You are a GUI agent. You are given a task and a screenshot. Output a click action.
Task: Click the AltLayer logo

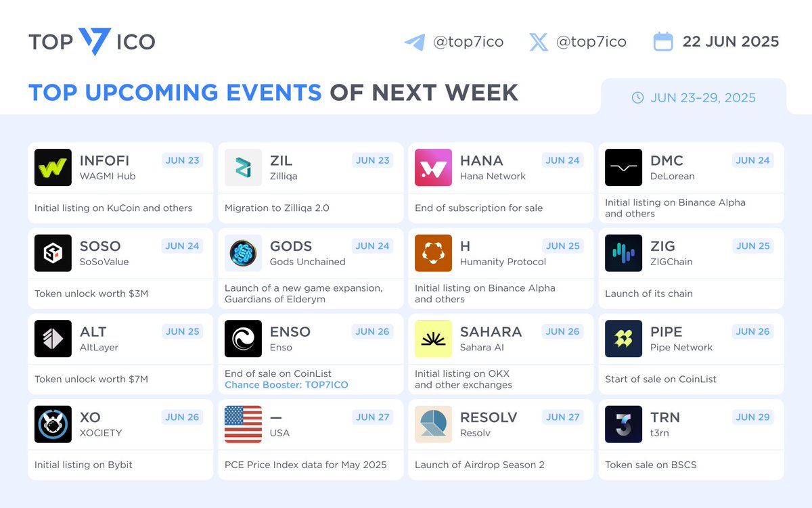coord(53,338)
